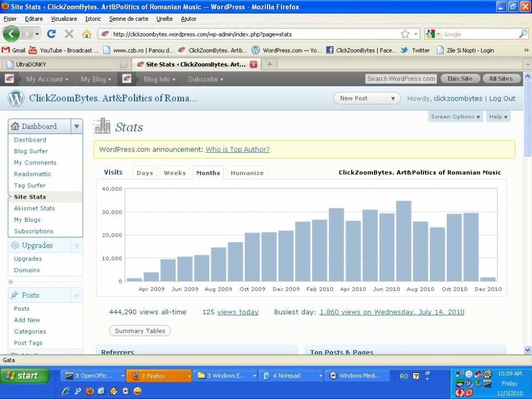Toggle search scope to This Site
This screenshot has height=399, width=532.
tap(460, 79)
